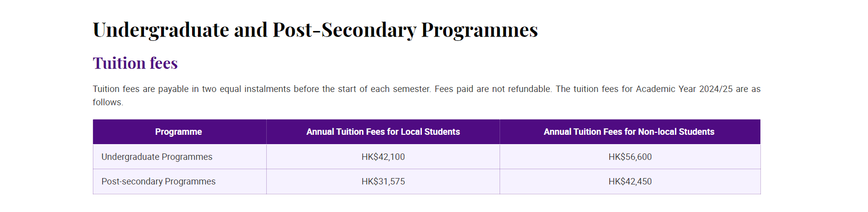Click the post-secondary non-local HK$42,450 cell
This screenshot has width=868, height=212.
630,182
